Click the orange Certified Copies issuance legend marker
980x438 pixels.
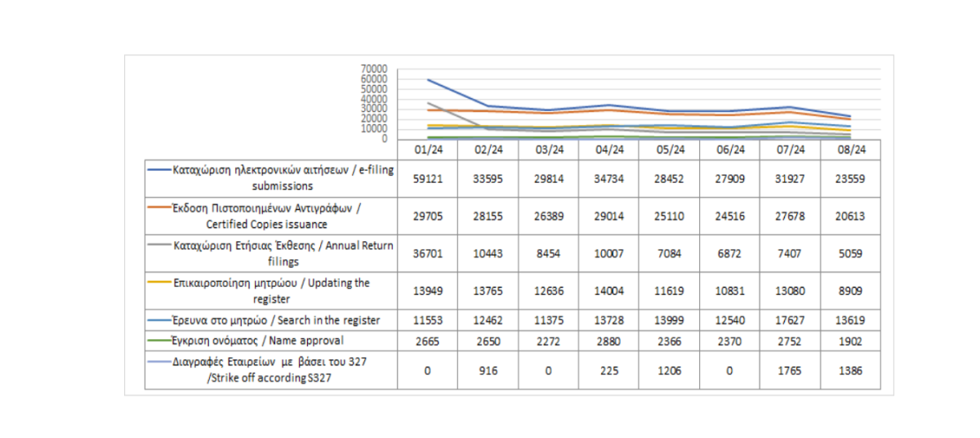[160, 208]
